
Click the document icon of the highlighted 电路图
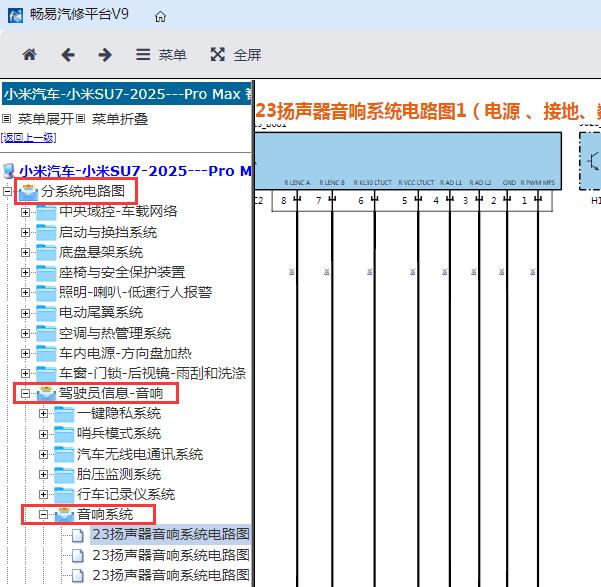pos(78,535)
